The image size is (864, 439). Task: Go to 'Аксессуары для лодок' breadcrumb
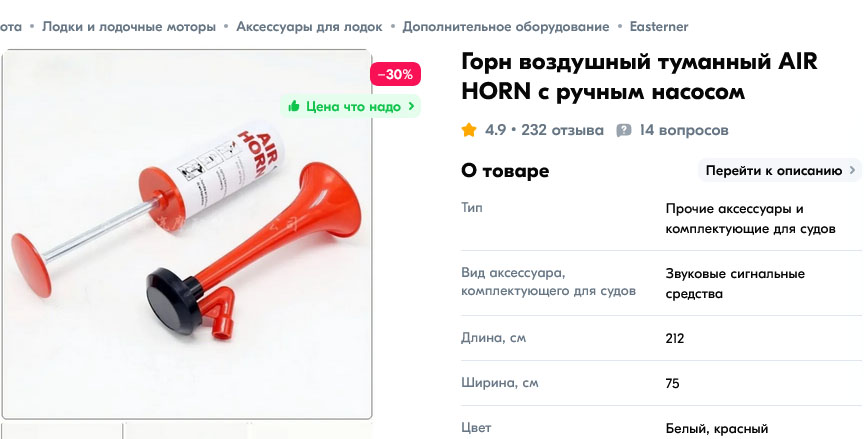click(x=309, y=26)
